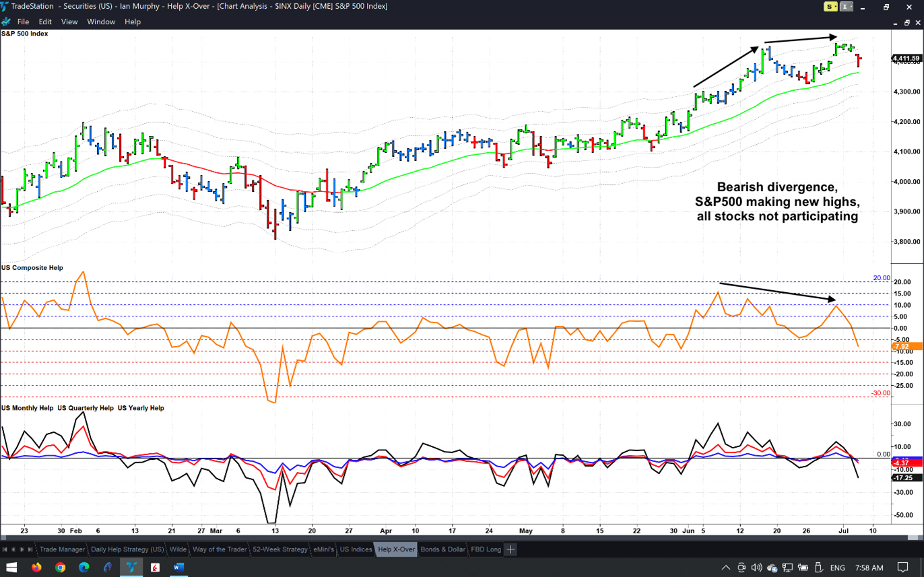Click the orange -7.92 composite value label

[x=901, y=346]
